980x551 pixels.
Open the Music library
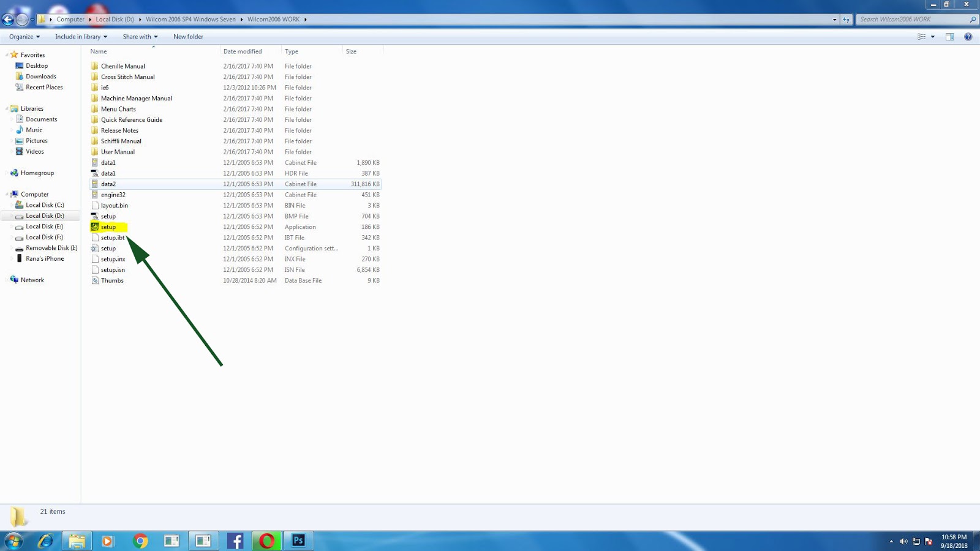click(x=34, y=130)
